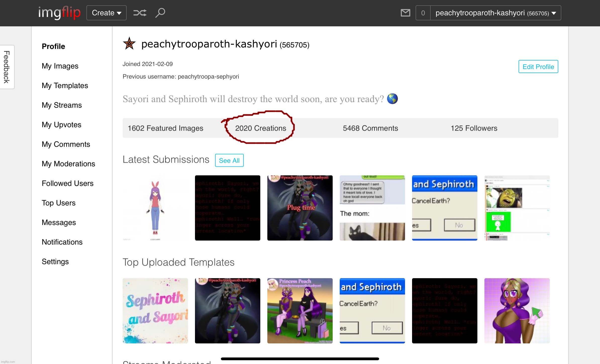600x364 pixels.
Task: Click the star icon beside username
Action: pyautogui.click(x=129, y=44)
